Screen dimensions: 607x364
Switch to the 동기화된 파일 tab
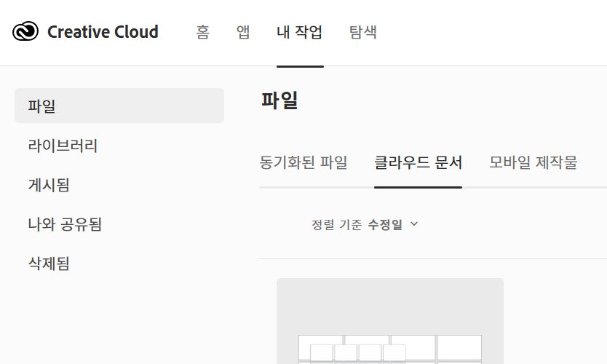pyautogui.click(x=303, y=162)
